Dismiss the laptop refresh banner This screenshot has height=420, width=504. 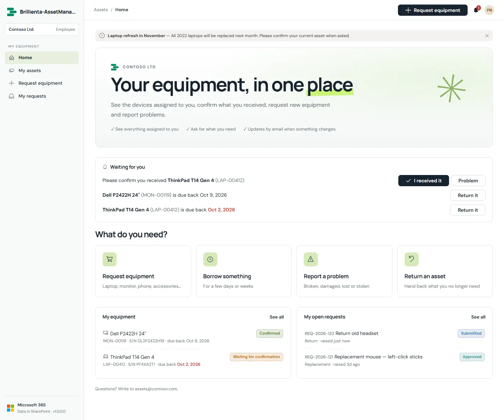coord(487,36)
